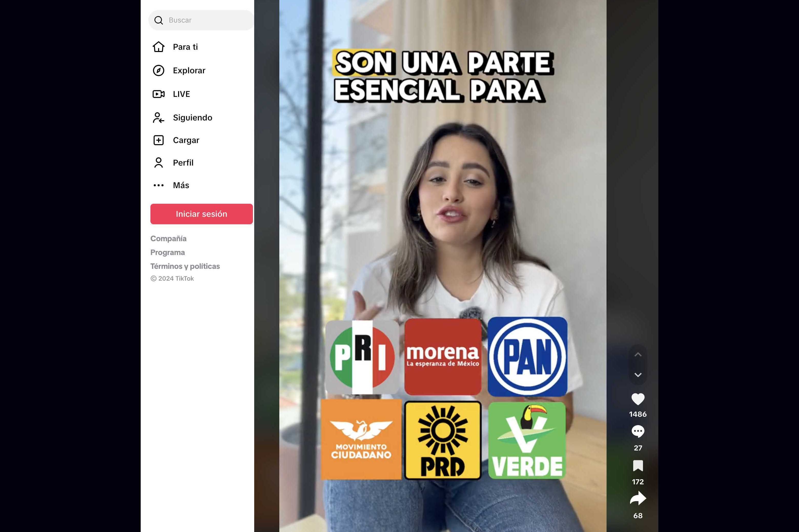Like the video with heart icon

(x=638, y=399)
